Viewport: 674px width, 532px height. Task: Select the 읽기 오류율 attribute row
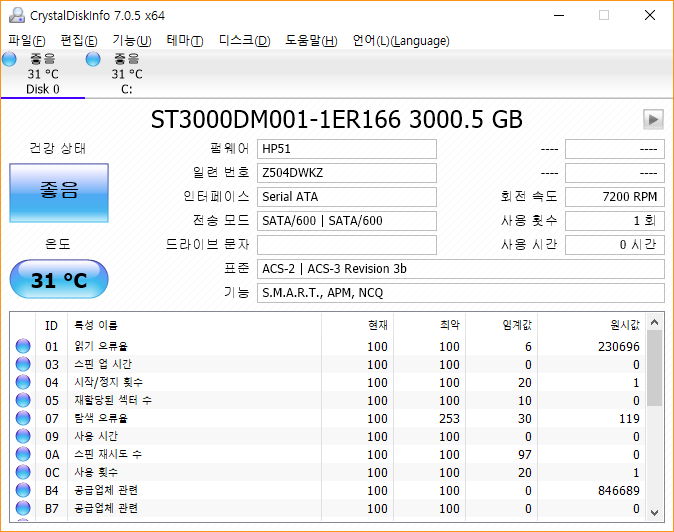click(x=328, y=346)
